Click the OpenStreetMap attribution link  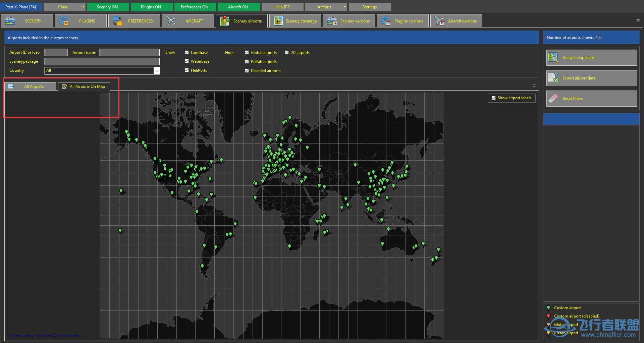45,336
